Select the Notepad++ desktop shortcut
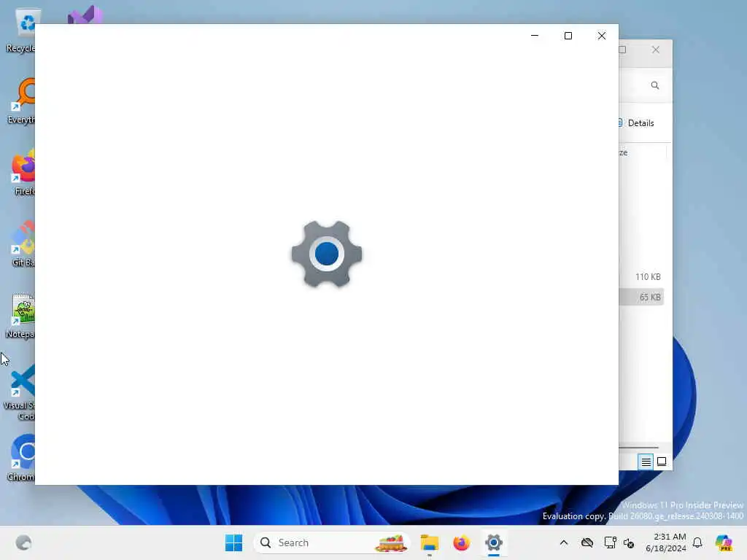The height and width of the screenshot is (560, 747). pyautogui.click(x=20, y=316)
